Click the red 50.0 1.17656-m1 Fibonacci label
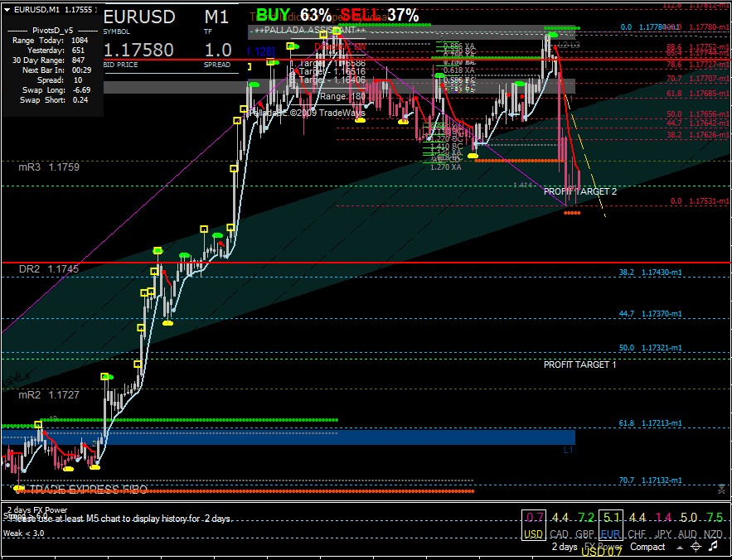732x560 pixels. click(698, 114)
